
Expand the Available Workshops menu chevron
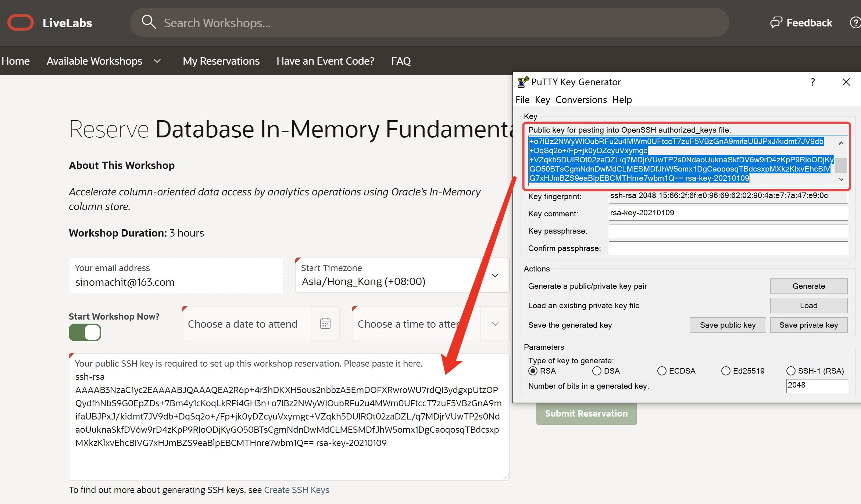[x=157, y=61]
